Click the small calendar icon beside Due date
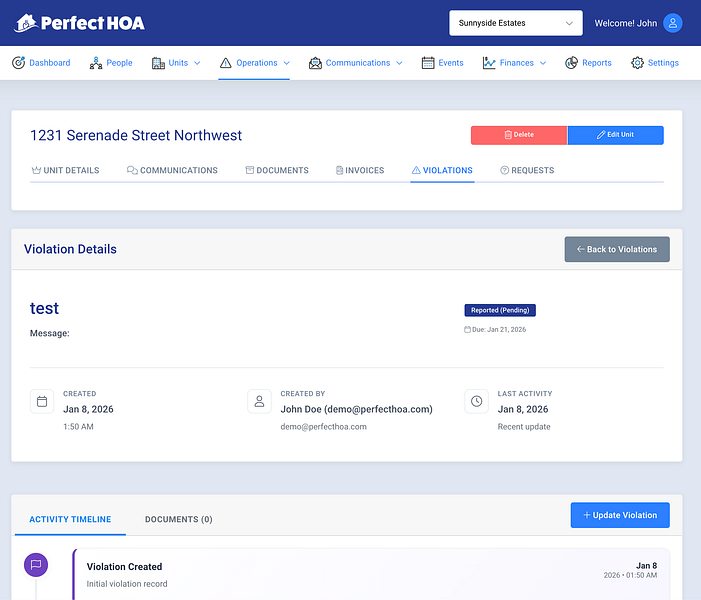Image resolution: width=701 pixels, height=600 pixels. [x=467, y=330]
